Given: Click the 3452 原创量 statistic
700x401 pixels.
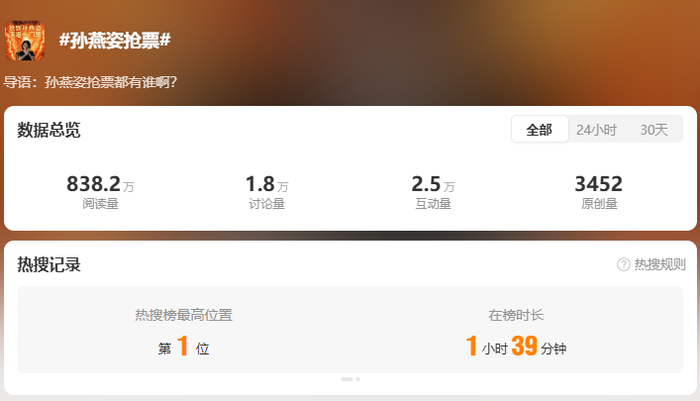Looking at the screenshot, I should [x=599, y=192].
